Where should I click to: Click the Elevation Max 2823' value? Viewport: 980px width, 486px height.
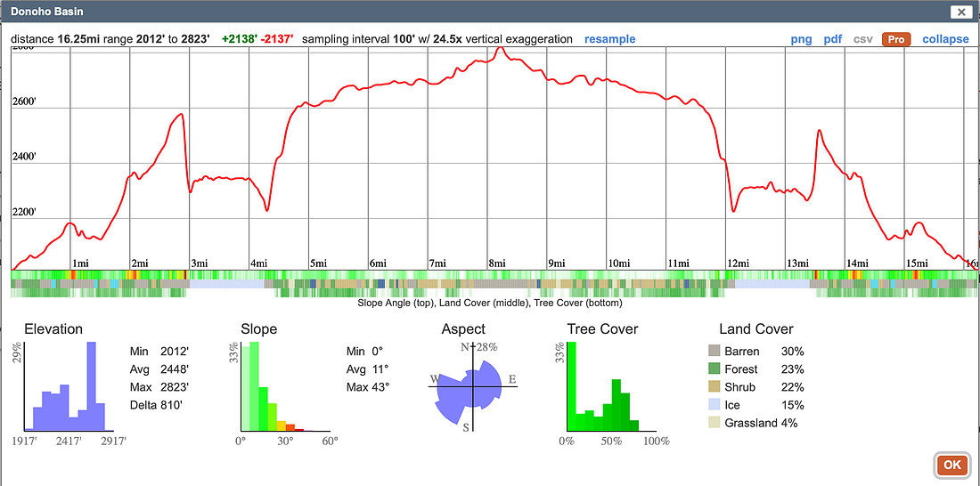(x=175, y=386)
